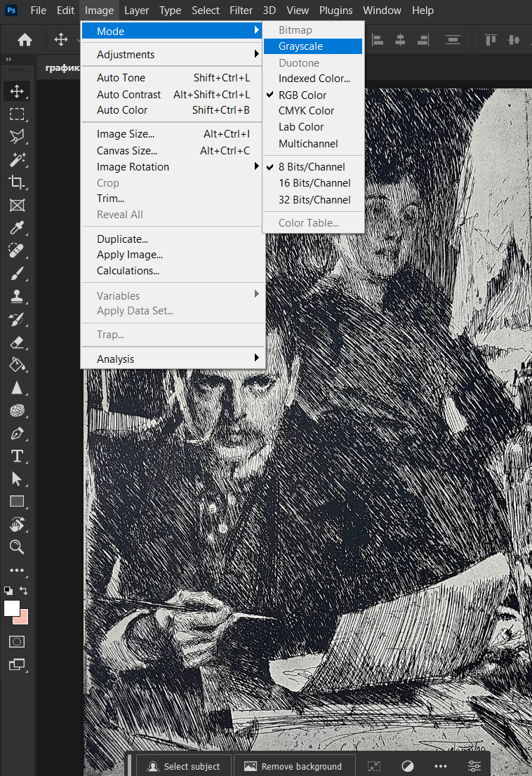The image size is (532, 776).
Task: Open the Layer menu
Action: 136,11
